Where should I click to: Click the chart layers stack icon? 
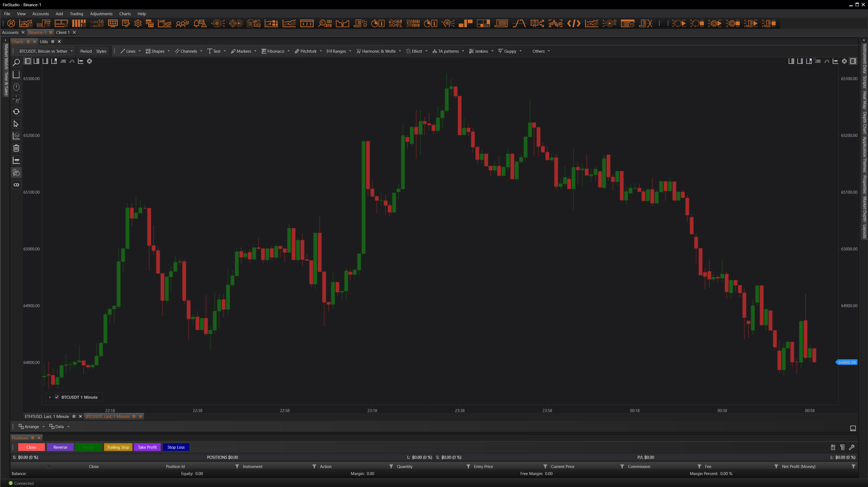(x=16, y=136)
